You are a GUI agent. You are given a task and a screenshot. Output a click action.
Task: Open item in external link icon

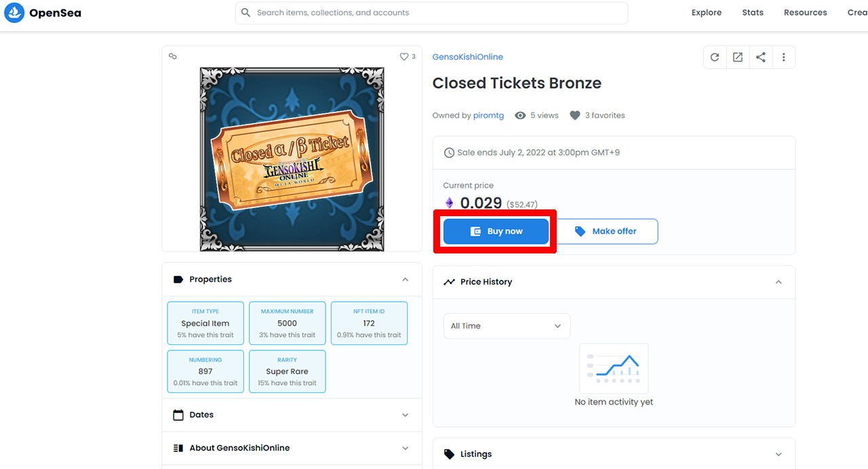click(738, 58)
